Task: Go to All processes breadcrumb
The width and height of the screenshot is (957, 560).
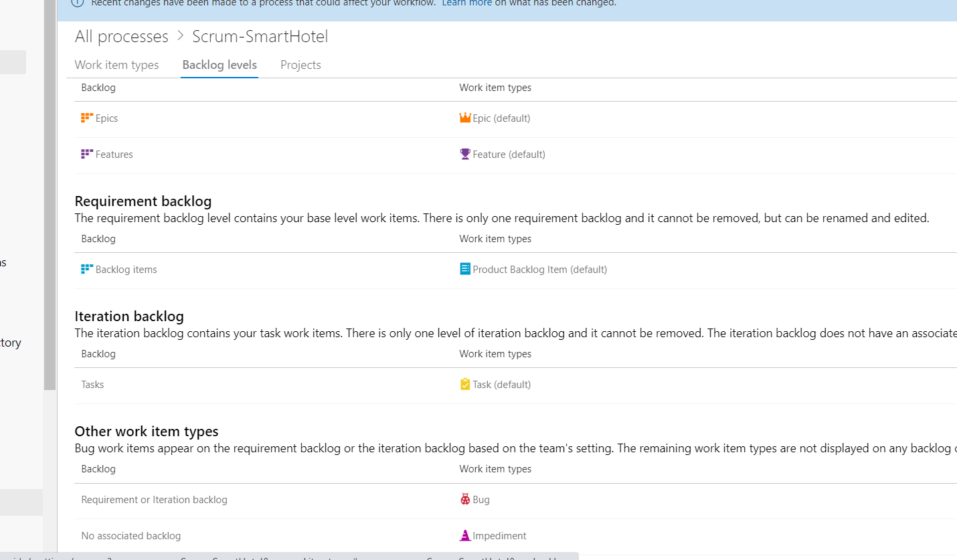Action: click(x=122, y=36)
